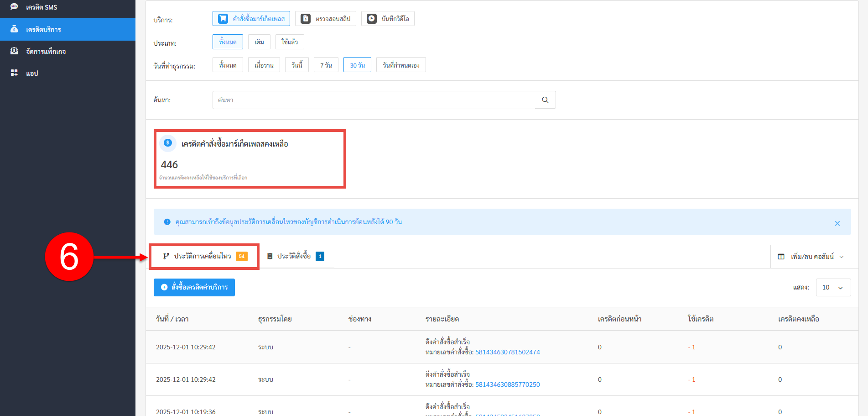The width and height of the screenshot is (868, 416).
Task: Click the magnifying glass search icon
Action: pos(545,100)
